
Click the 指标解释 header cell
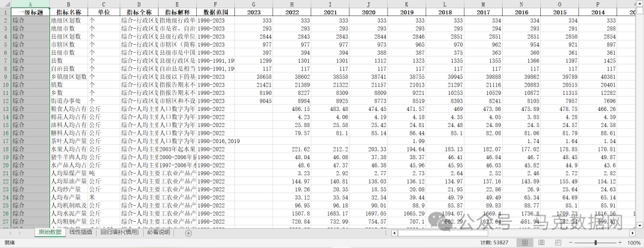tap(178, 13)
